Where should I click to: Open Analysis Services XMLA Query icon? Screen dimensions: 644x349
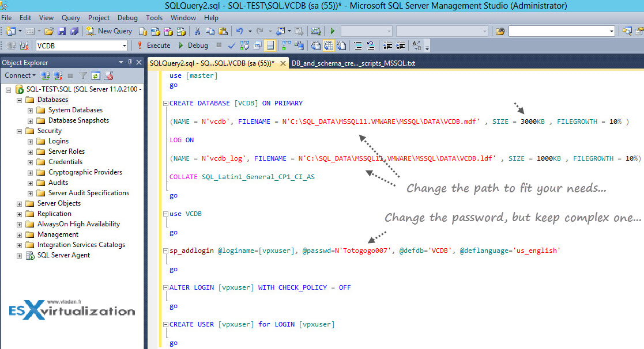pos(181,31)
